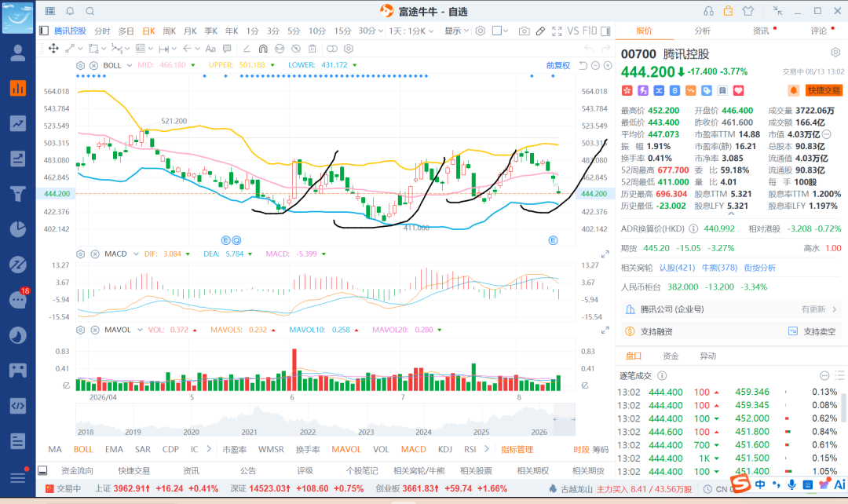The height and width of the screenshot is (504, 848).
Task: Toggle bottom panel collapse icon near 资金流向
Action: 42,470
